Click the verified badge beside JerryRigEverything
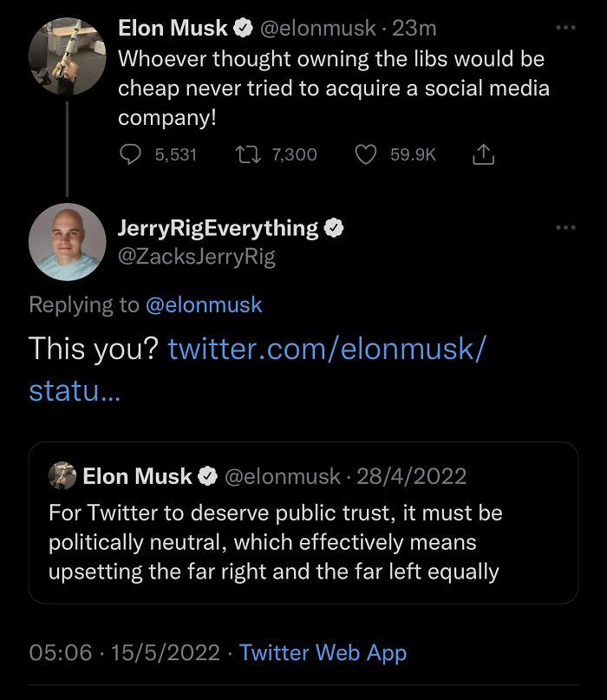 pos(334,228)
